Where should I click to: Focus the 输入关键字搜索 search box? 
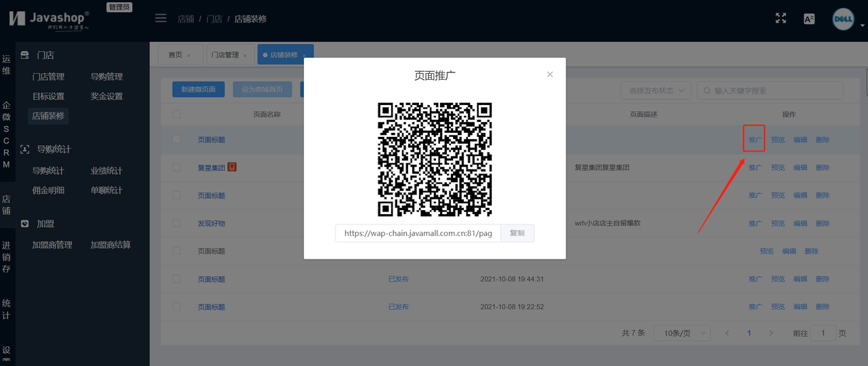(x=770, y=91)
